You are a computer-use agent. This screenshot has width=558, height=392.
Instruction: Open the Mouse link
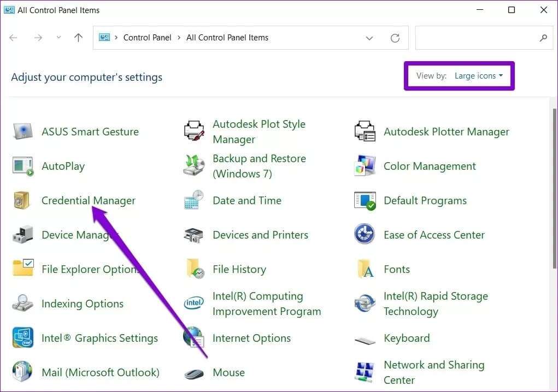228,372
